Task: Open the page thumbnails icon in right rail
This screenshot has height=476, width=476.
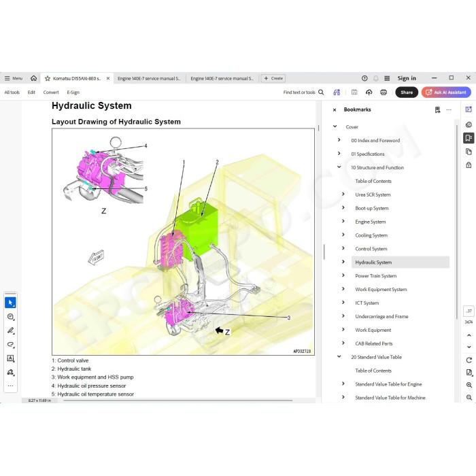Action: (x=469, y=152)
